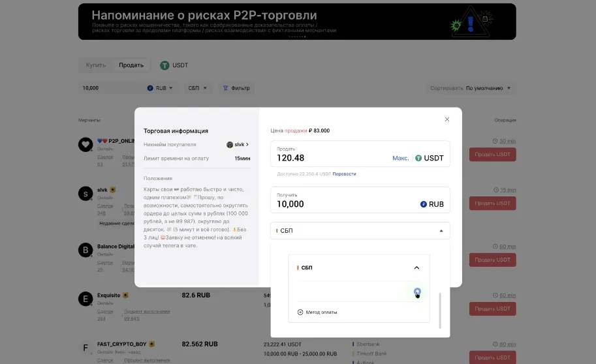Screen dimensions: 596x364
Task: Click the verified badge next to FAST_CRYPTO_BOY
Action: click(151, 344)
